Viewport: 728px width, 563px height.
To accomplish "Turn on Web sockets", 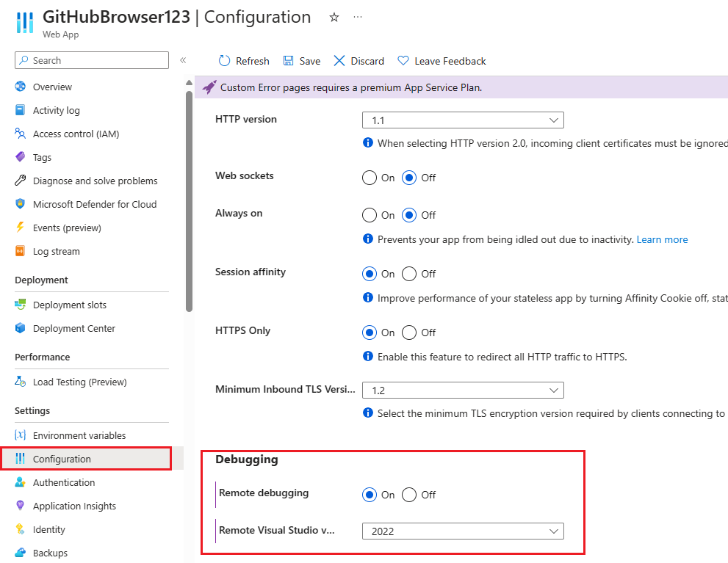I will pyautogui.click(x=369, y=178).
